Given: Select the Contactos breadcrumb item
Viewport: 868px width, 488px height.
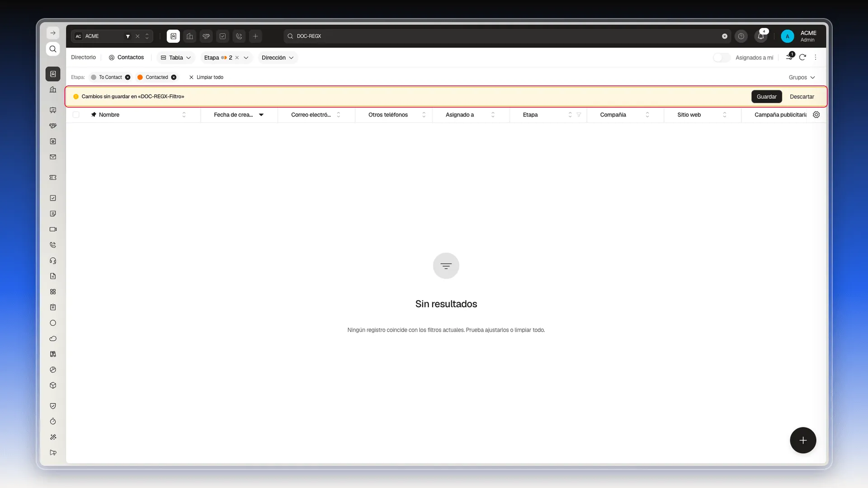Looking at the screenshot, I should coord(126,57).
